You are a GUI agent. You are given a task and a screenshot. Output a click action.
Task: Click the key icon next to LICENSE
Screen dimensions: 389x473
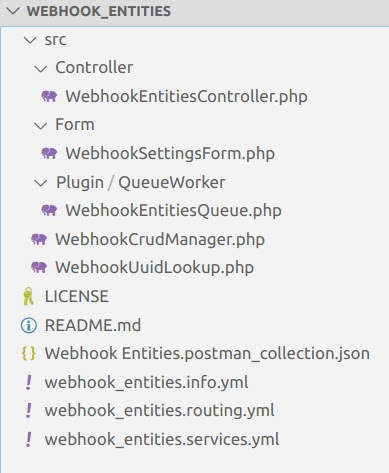pos(28,296)
